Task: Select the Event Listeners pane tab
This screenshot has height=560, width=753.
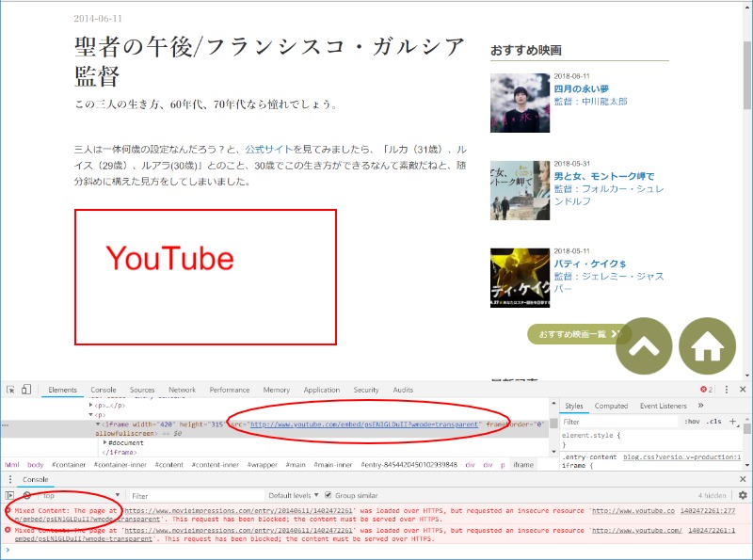Action: [x=664, y=406]
